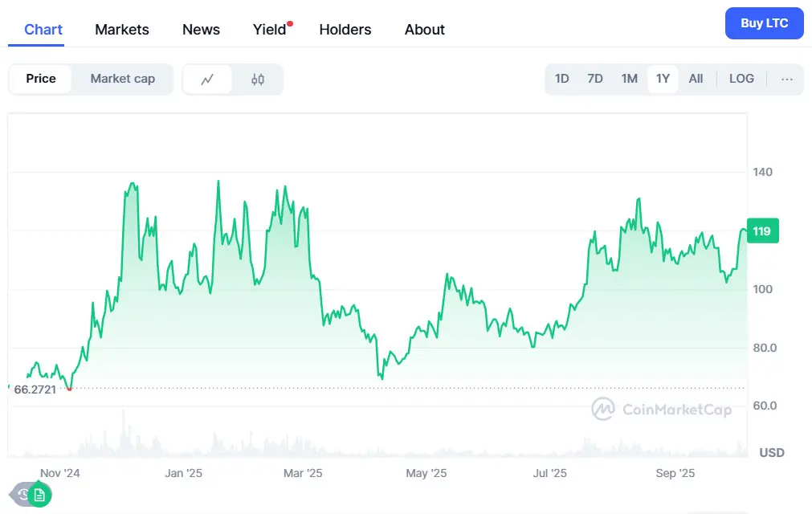Screen dimensions: 812x514
Task: Toggle Price display mode
Action: (40, 79)
